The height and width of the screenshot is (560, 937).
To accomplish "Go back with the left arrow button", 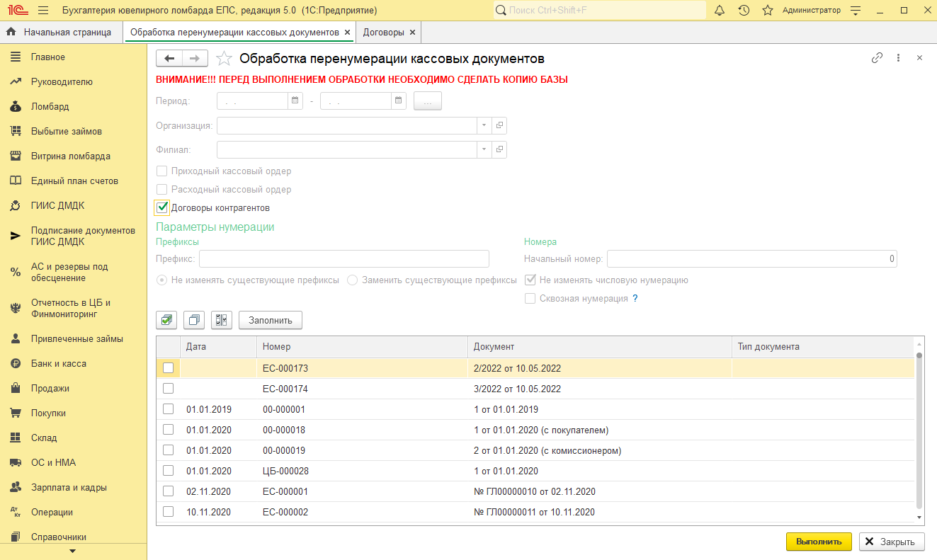I will pos(169,59).
